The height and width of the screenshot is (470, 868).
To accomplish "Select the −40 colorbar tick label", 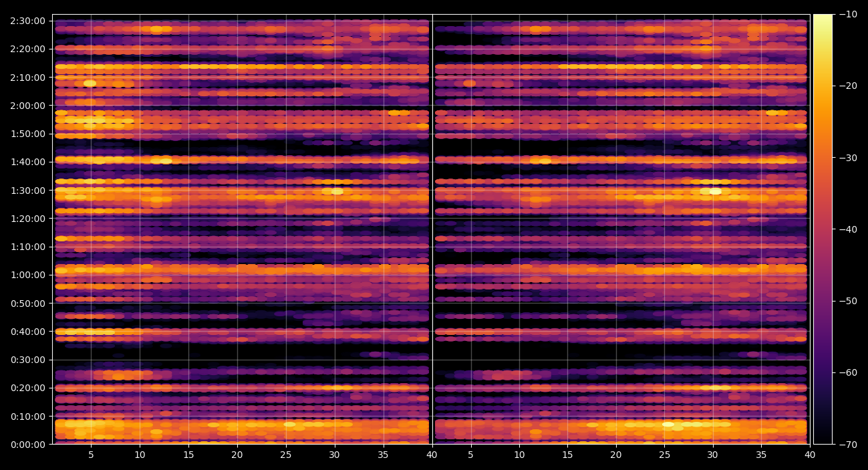I will tap(848, 229).
